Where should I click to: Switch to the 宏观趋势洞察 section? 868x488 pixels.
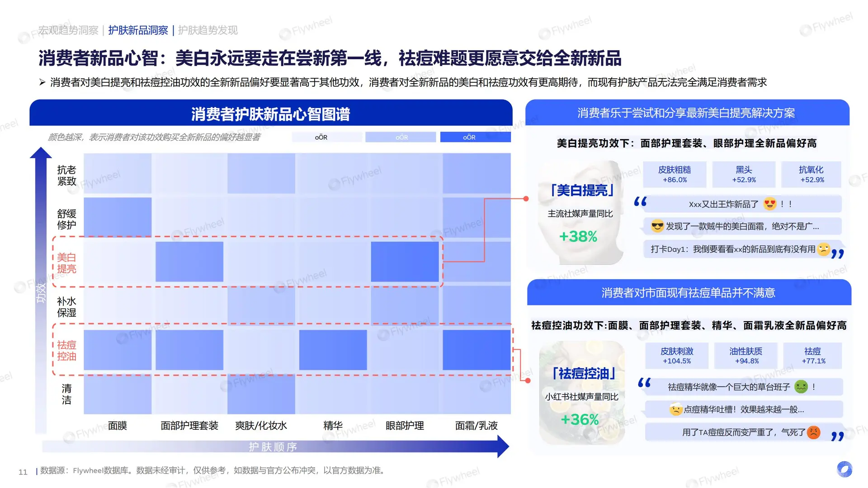pos(68,30)
